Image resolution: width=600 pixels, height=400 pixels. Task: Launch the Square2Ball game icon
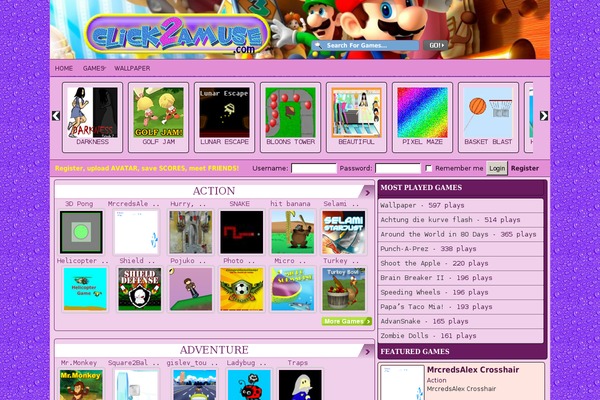(x=136, y=385)
